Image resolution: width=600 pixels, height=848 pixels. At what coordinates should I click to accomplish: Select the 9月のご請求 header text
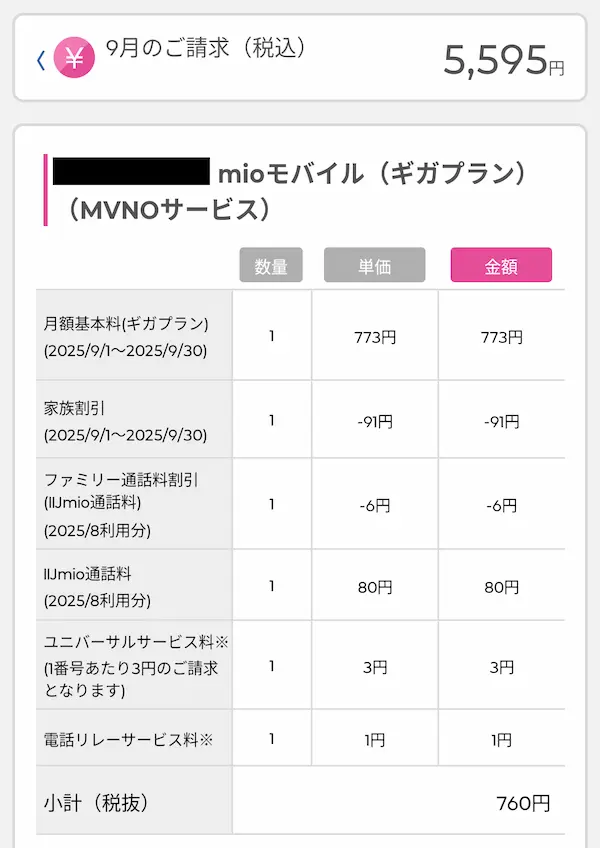(205, 49)
